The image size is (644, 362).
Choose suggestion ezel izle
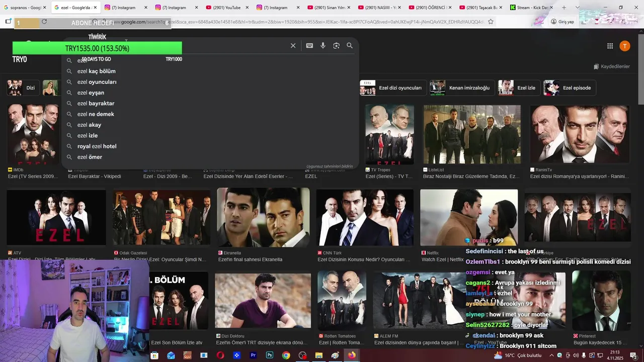click(x=210, y=136)
